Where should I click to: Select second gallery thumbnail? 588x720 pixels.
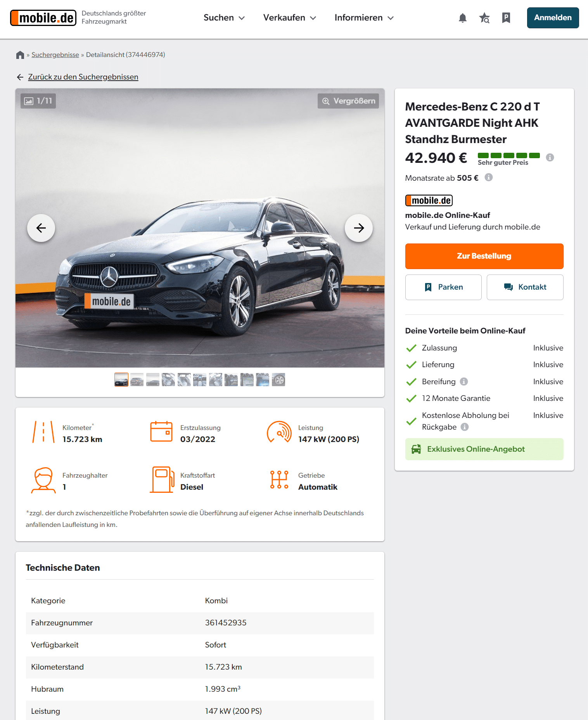[137, 380]
